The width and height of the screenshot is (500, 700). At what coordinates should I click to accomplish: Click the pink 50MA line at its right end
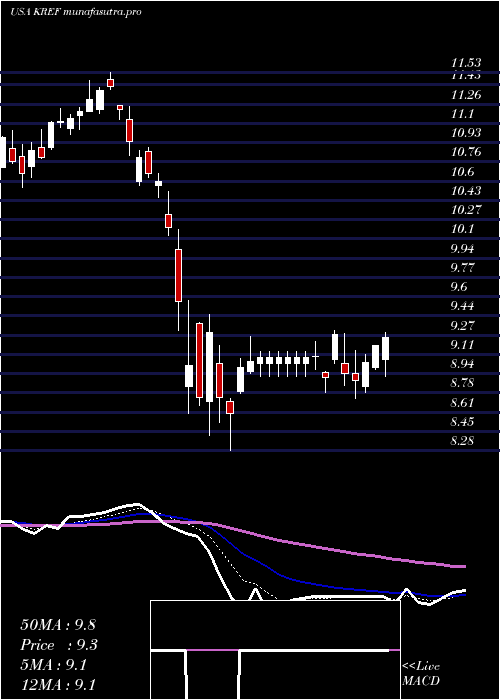point(460,566)
